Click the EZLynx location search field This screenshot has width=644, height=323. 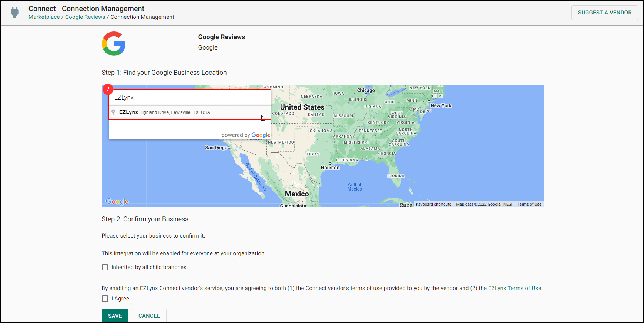(190, 97)
